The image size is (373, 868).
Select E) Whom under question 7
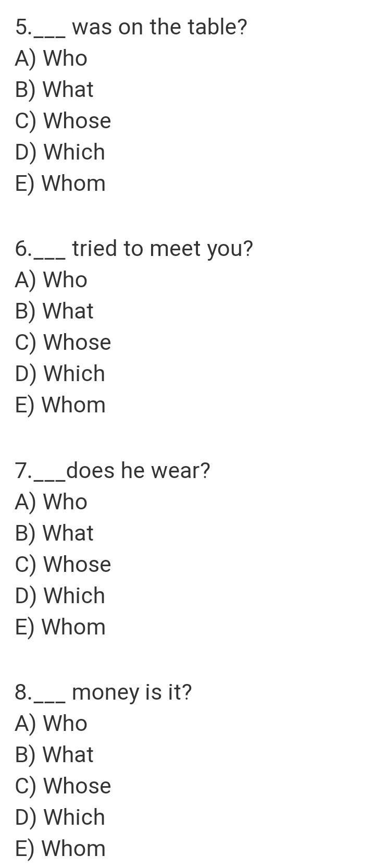pos(60,627)
